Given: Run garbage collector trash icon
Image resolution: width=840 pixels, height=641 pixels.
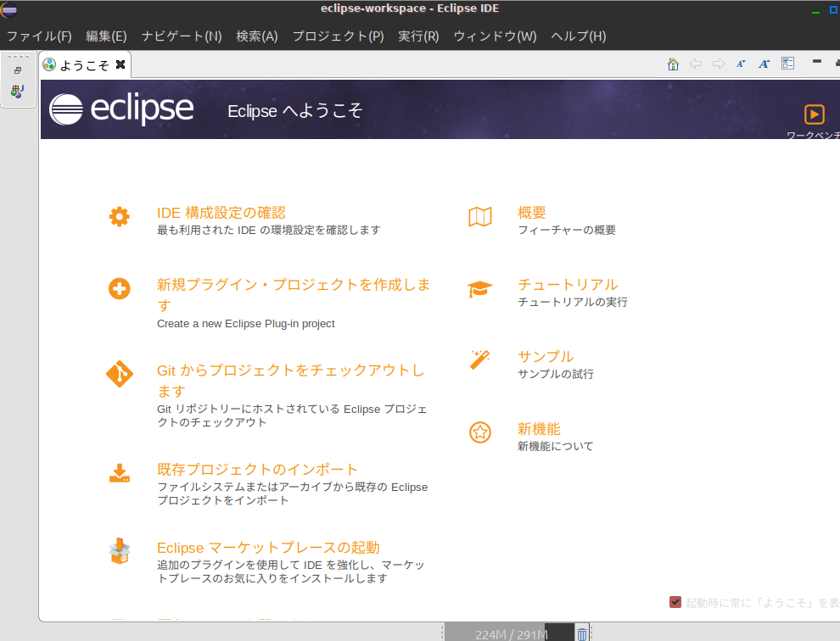Looking at the screenshot, I should tap(582, 634).
